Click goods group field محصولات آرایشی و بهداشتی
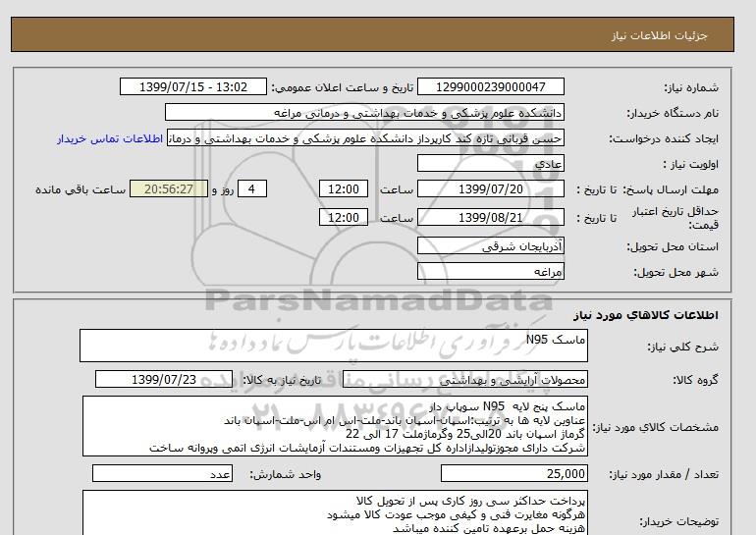The height and width of the screenshot is (535, 756). tap(465, 380)
